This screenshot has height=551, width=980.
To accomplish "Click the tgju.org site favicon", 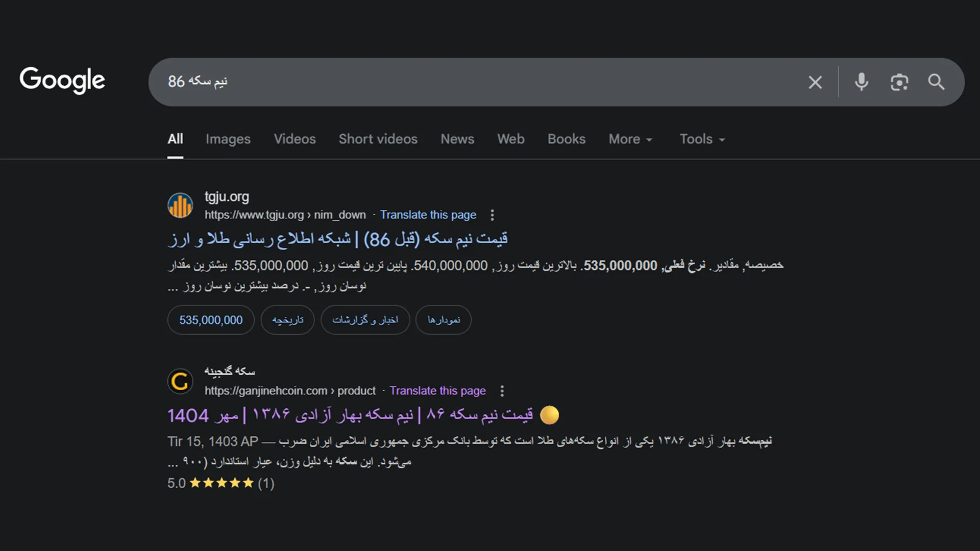I will click(180, 206).
